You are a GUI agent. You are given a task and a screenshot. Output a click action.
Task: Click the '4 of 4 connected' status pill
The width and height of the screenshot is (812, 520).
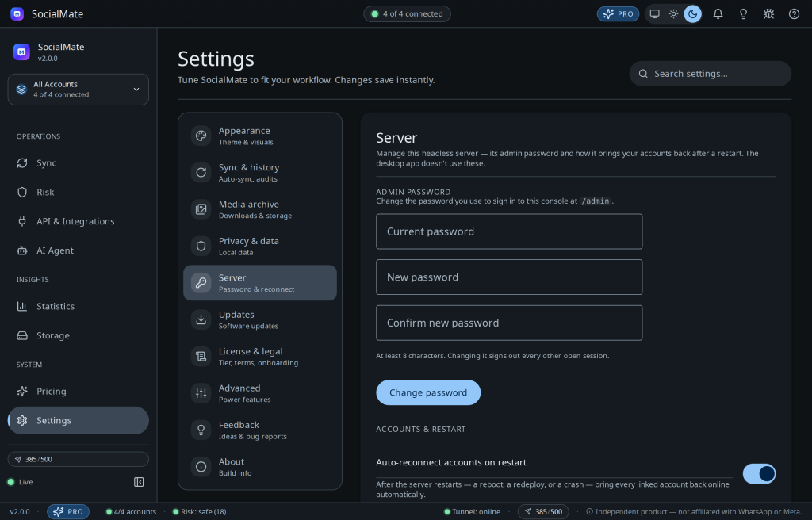tap(407, 14)
